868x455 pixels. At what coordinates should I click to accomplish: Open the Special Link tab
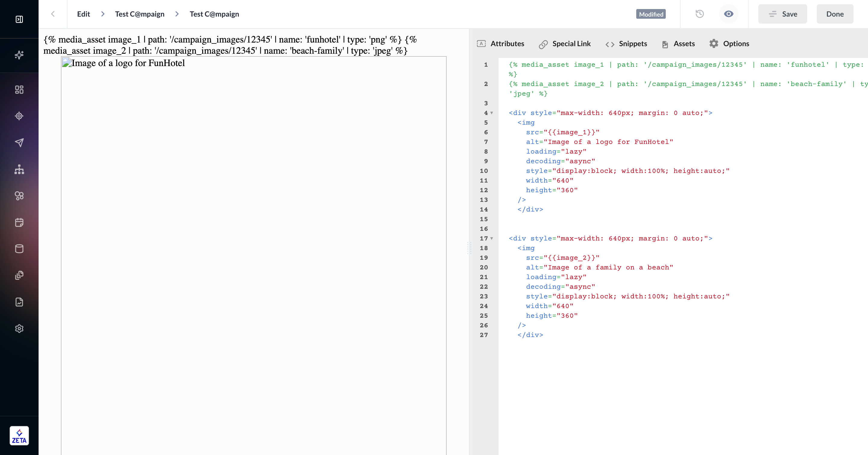point(565,43)
